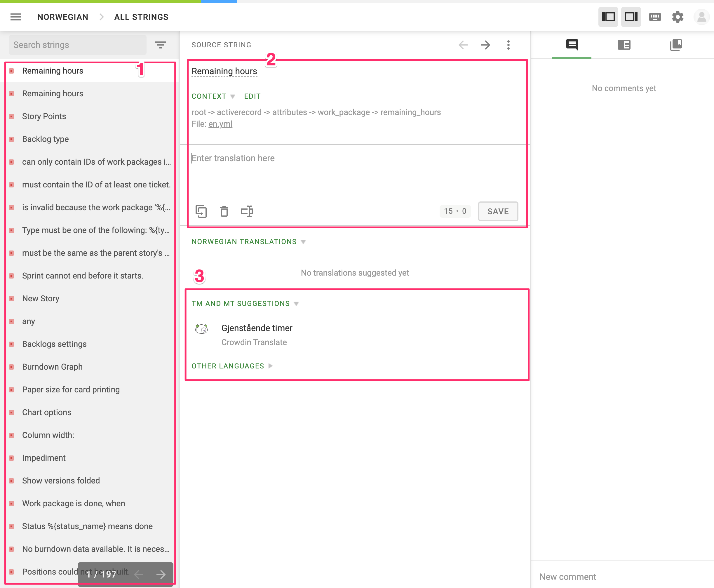The height and width of the screenshot is (588, 714).
Task: Select text with the text-selection icon
Action: click(x=247, y=211)
